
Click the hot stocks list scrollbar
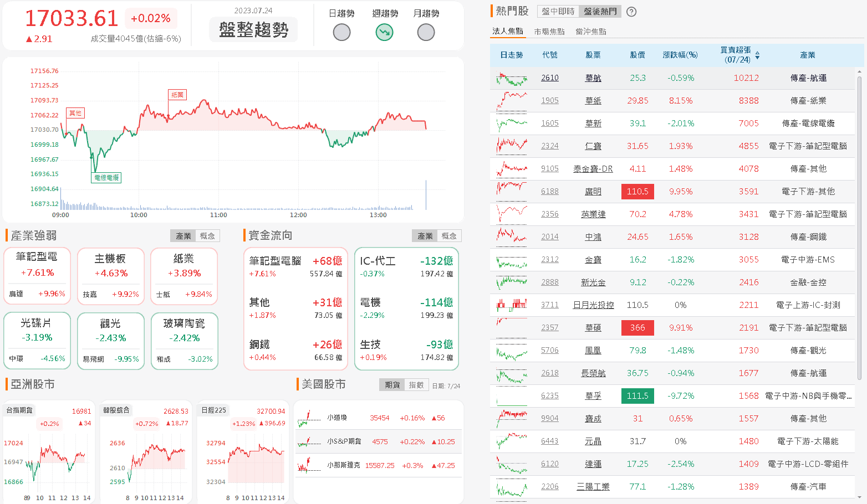point(860,227)
